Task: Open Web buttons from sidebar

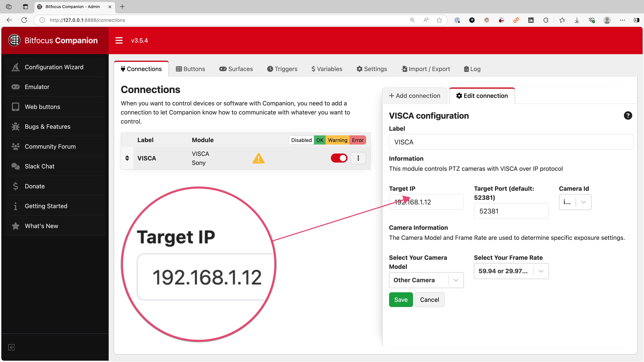Action: [55, 107]
